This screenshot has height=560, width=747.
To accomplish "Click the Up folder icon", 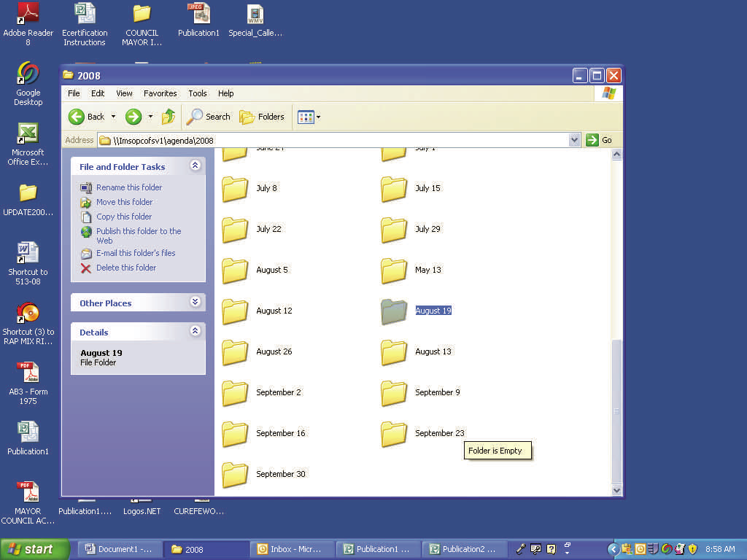I will pos(169,117).
